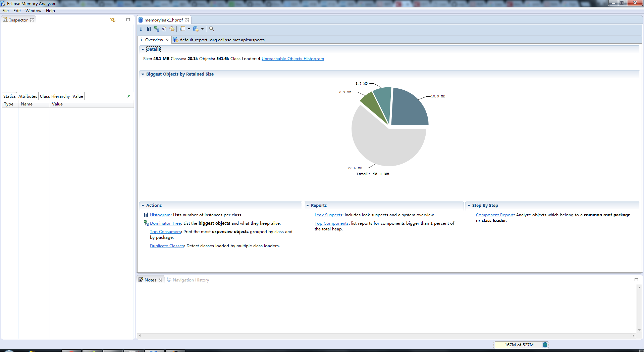Collapse the Actions section
The height and width of the screenshot is (352, 644).
[x=143, y=206]
